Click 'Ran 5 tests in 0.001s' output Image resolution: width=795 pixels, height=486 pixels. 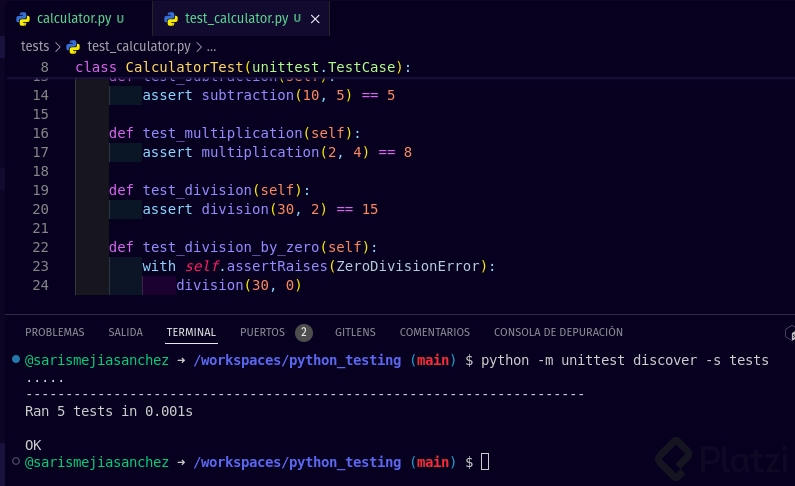pyautogui.click(x=109, y=411)
